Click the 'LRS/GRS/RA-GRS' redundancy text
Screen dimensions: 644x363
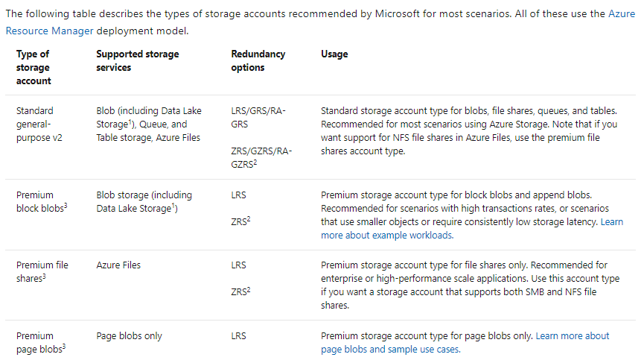pos(258,117)
